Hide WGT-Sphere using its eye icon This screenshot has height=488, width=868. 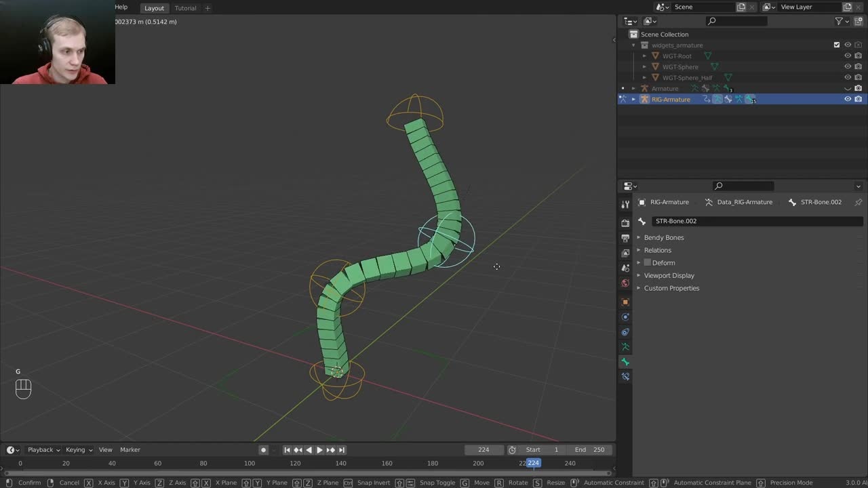coord(847,67)
